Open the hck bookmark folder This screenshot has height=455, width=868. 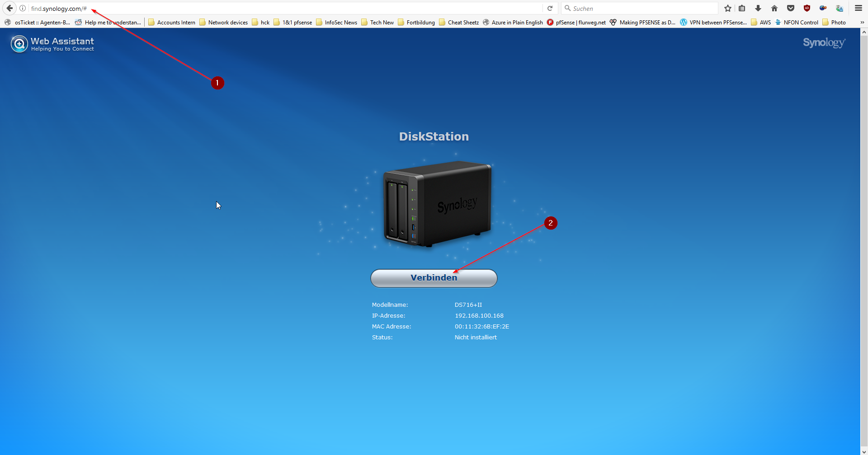(261, 22)
